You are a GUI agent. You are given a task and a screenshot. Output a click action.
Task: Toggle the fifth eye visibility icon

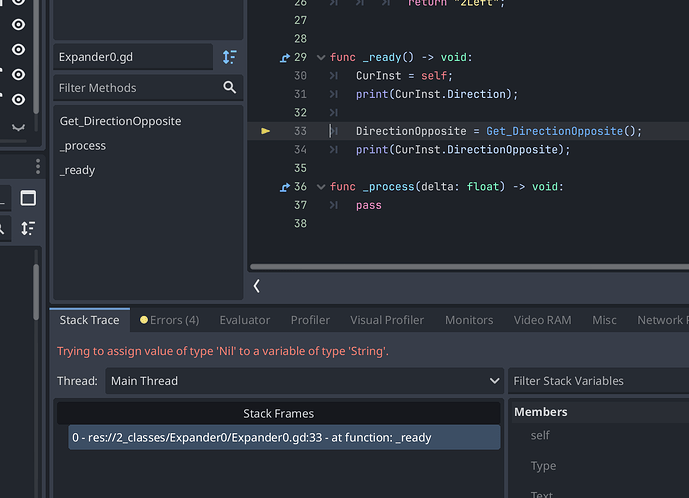(x=18, y=99)
